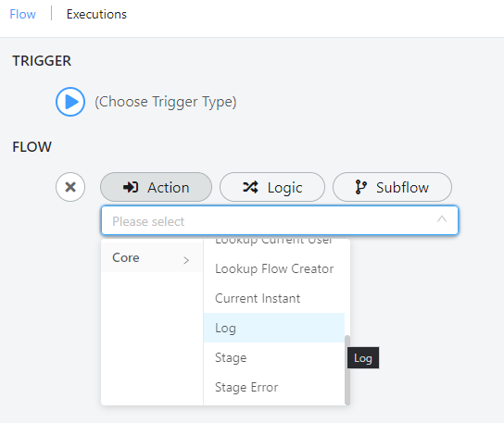504x423 pixels.
Task: Choose the Stage Error action
Action: point(274,387)
